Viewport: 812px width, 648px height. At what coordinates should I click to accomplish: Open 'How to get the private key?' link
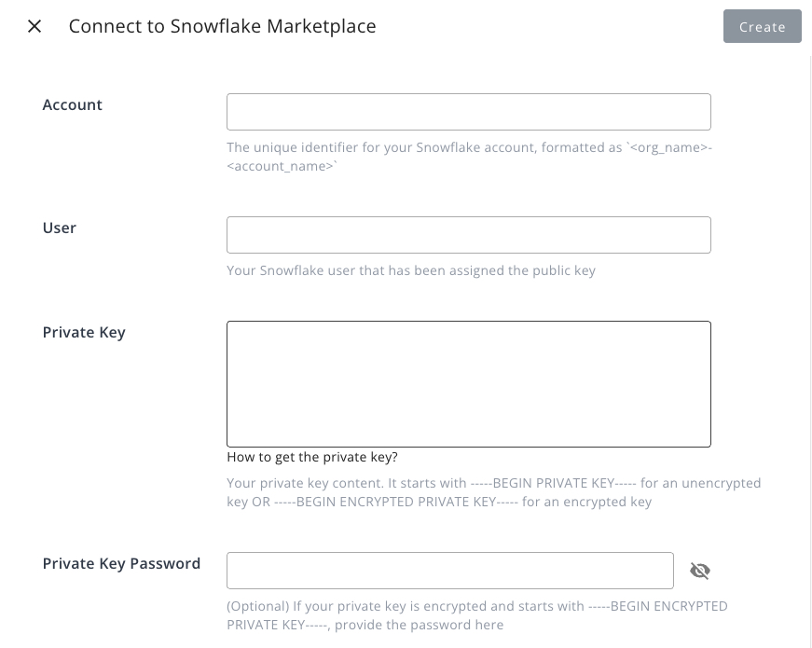312,457
